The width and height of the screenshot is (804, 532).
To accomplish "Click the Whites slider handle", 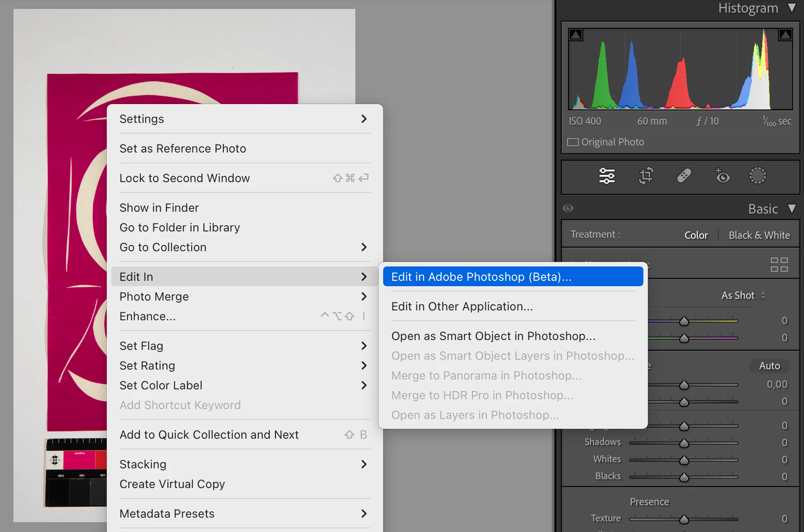I will coord(684,460).
